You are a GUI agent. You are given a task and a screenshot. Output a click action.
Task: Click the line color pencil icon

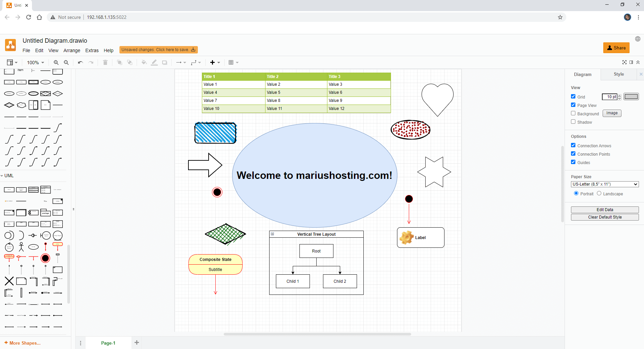point(154,63)
